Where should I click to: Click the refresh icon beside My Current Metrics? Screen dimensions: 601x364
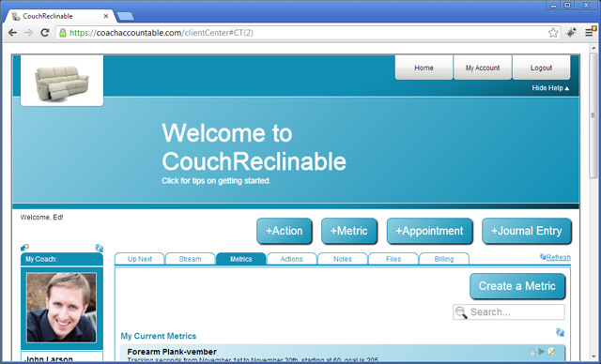[560, 332]
